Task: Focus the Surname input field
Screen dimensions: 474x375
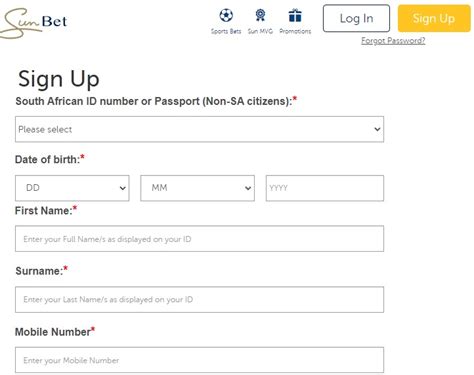Action: pos(199,299)
